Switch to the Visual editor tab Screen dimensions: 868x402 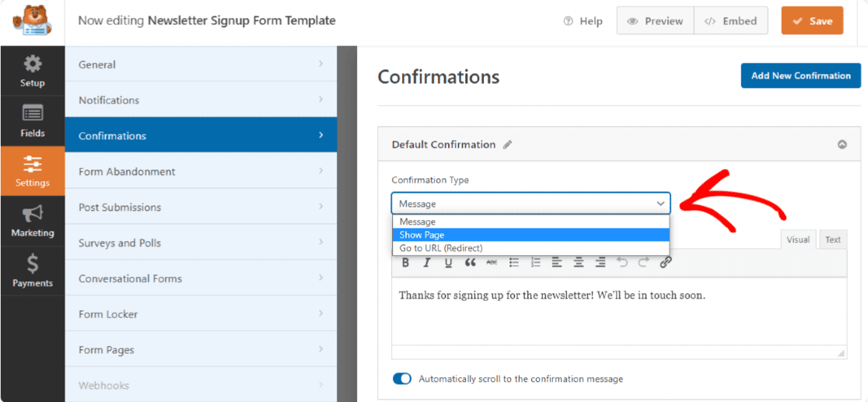(798, 239)
